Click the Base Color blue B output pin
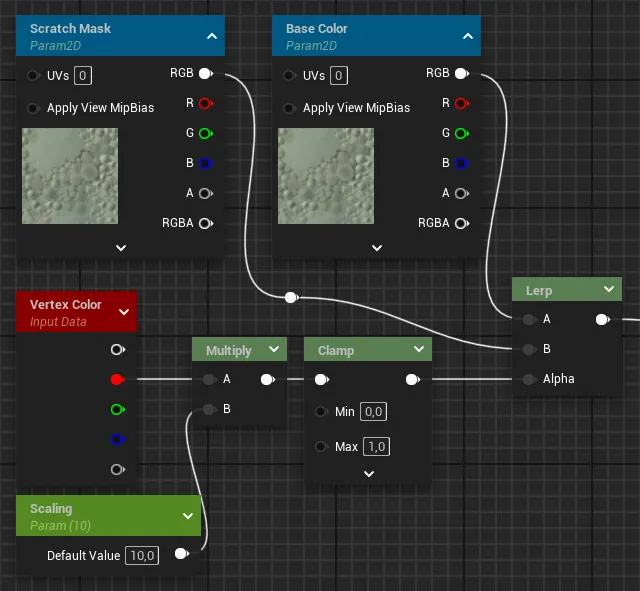The width and height of the screenshot is (640, 591). point(462,164)
